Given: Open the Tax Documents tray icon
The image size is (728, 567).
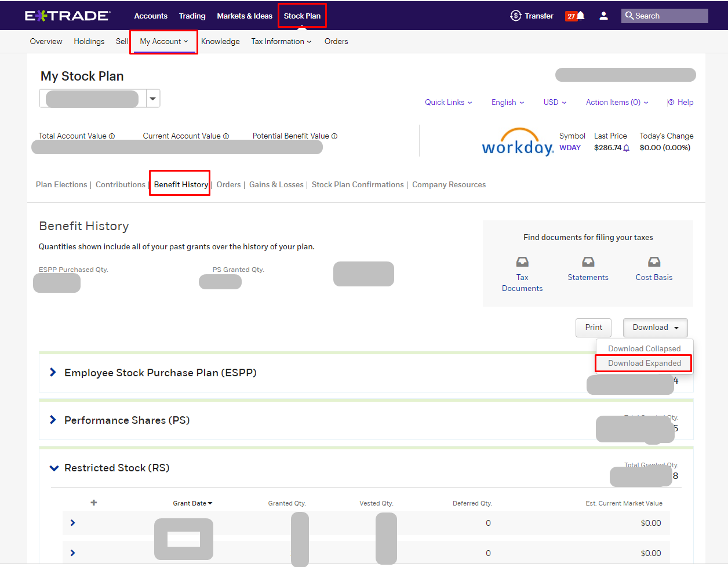Looking at the screenshot, I should click(522, 261).
